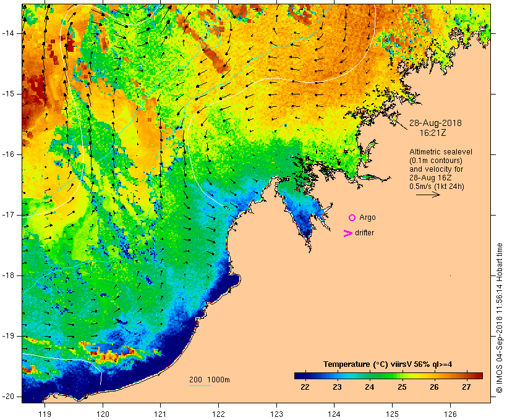The height and width of the screenshot is (420, 507).
Task: Click the latitude label -20
Action: coord(8,397)
